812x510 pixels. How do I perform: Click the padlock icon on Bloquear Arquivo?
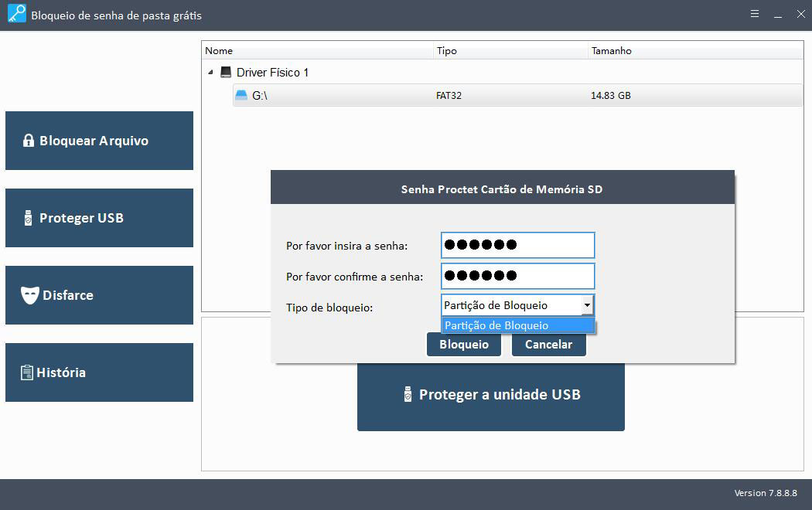click(29, 141)
